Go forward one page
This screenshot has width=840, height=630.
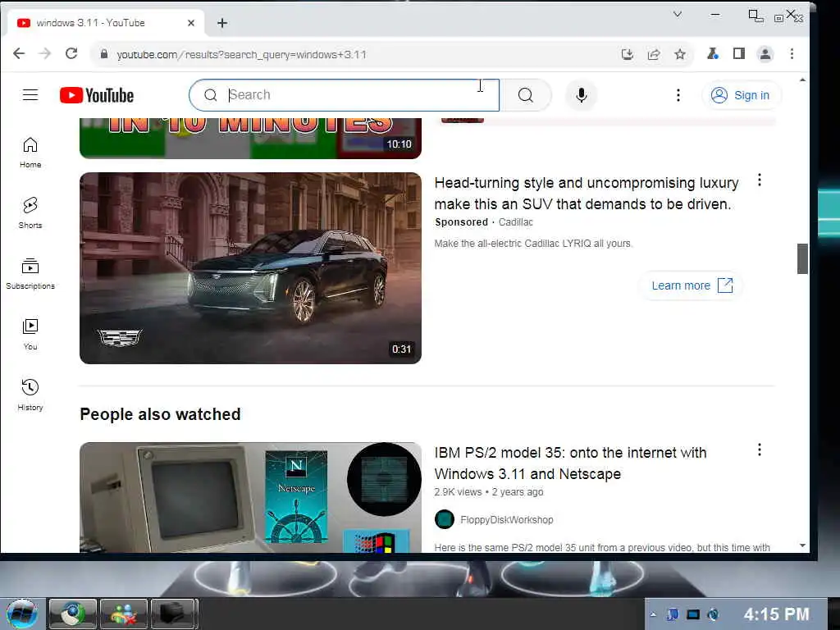pos(45,53)
